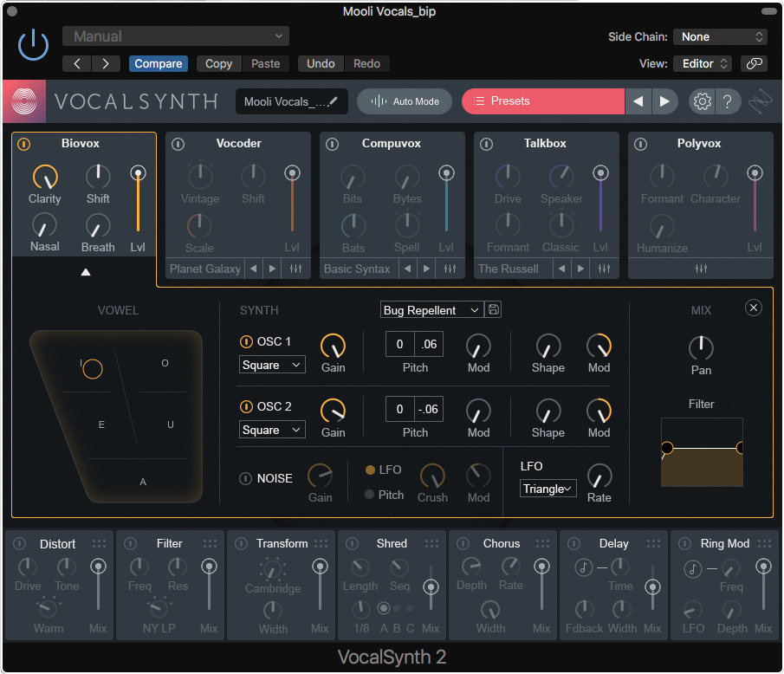Viewport: 784px width, 674px height.
Task: Toggle the plugin bypass power button
Action: 34,45
